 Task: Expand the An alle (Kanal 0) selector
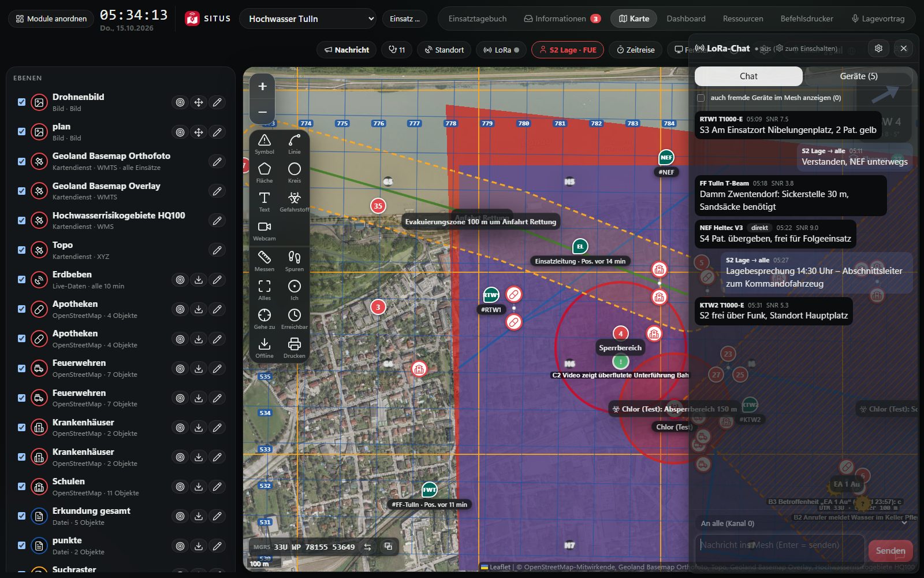coord(804,523)
